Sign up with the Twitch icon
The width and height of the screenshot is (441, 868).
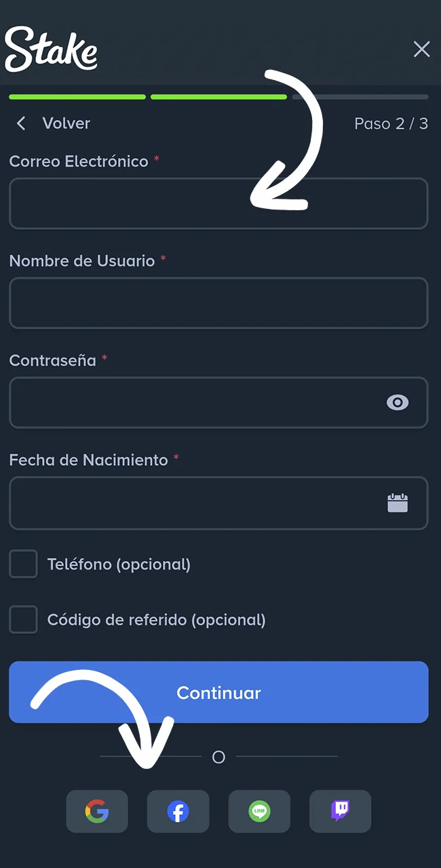(x=340, y=811)
